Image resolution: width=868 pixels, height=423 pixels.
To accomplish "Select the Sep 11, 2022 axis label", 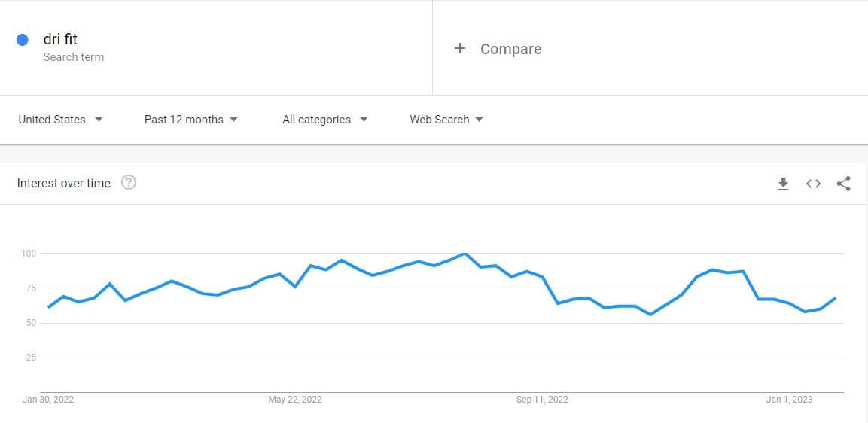I will 542,400.
